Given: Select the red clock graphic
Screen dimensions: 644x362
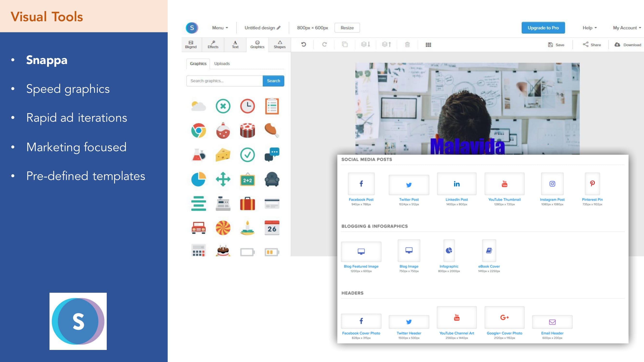Looking at the screenshot, I should pos(248,106).
